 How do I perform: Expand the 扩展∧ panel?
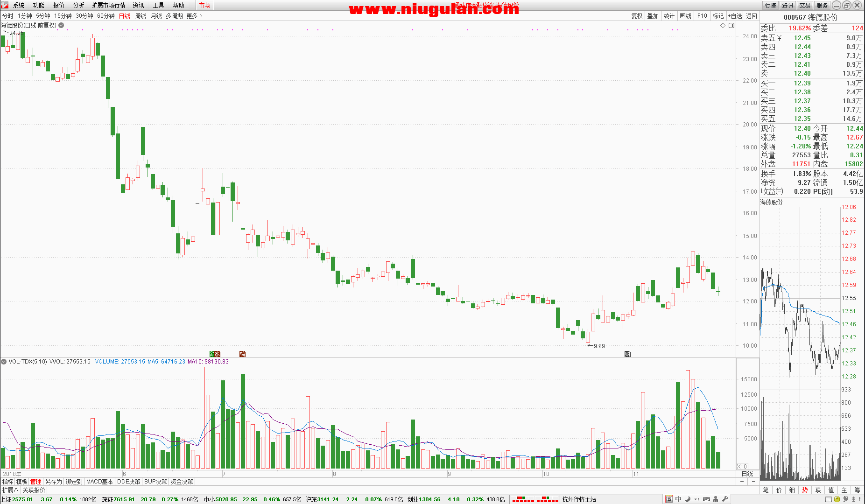click(10, 490)
